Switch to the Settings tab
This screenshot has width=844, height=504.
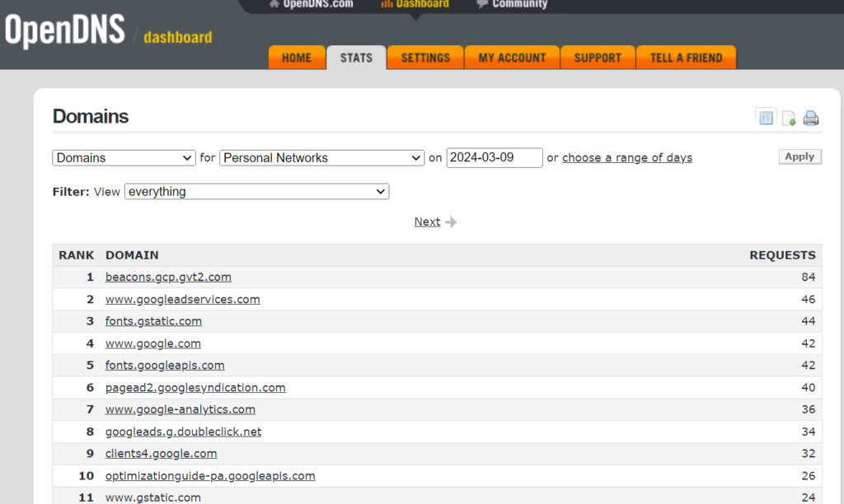[x=425, y=58]
